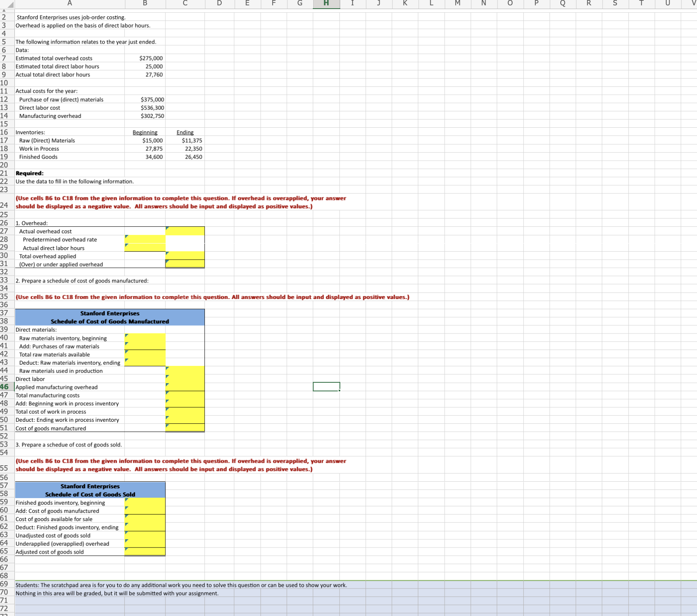Click the yellow Predetermined overhead rate input cell

pyautogui.click(x=144, y=239)
